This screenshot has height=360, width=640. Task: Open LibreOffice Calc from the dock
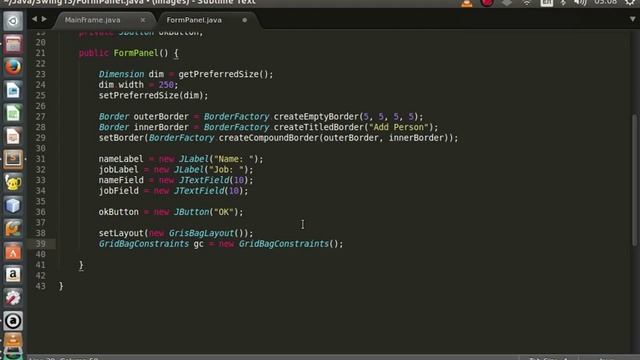click(13, 113)
